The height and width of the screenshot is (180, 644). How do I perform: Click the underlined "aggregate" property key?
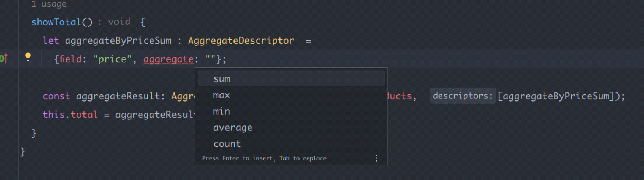coord(168,59)
